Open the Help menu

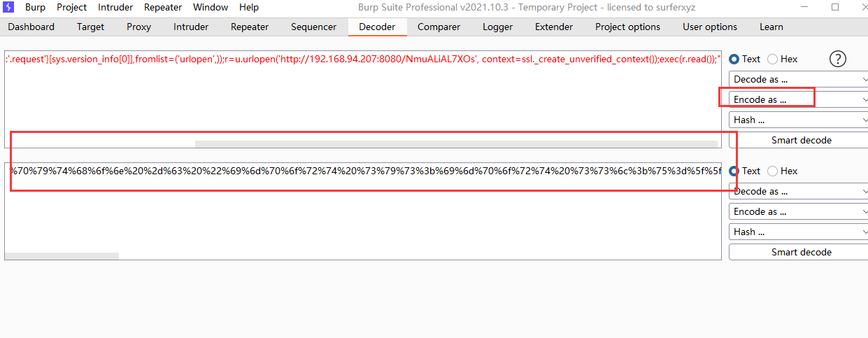tap(249, 7)
